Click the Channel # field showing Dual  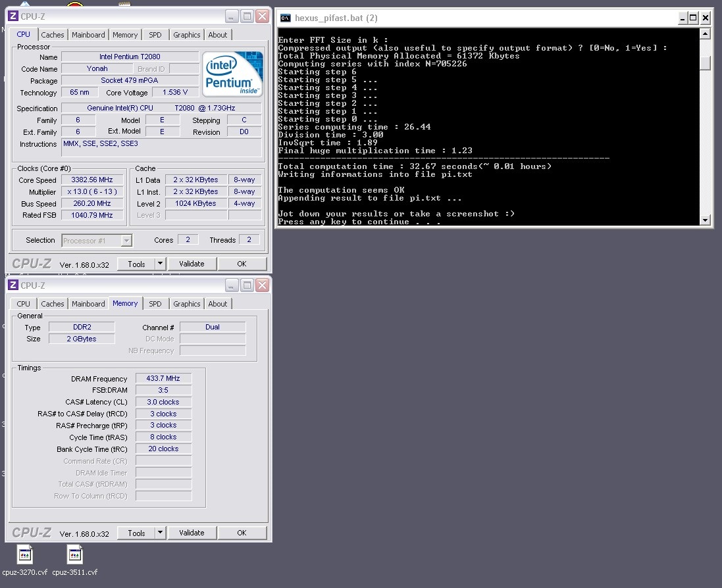(213, 327)
